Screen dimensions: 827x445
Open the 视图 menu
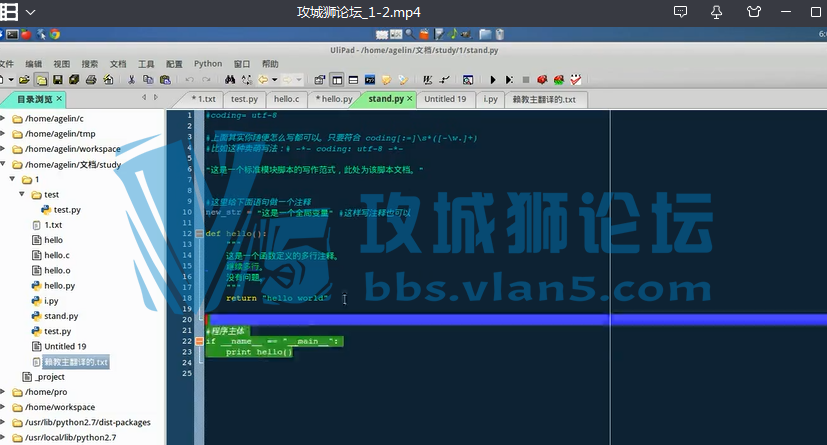(62, 64)
